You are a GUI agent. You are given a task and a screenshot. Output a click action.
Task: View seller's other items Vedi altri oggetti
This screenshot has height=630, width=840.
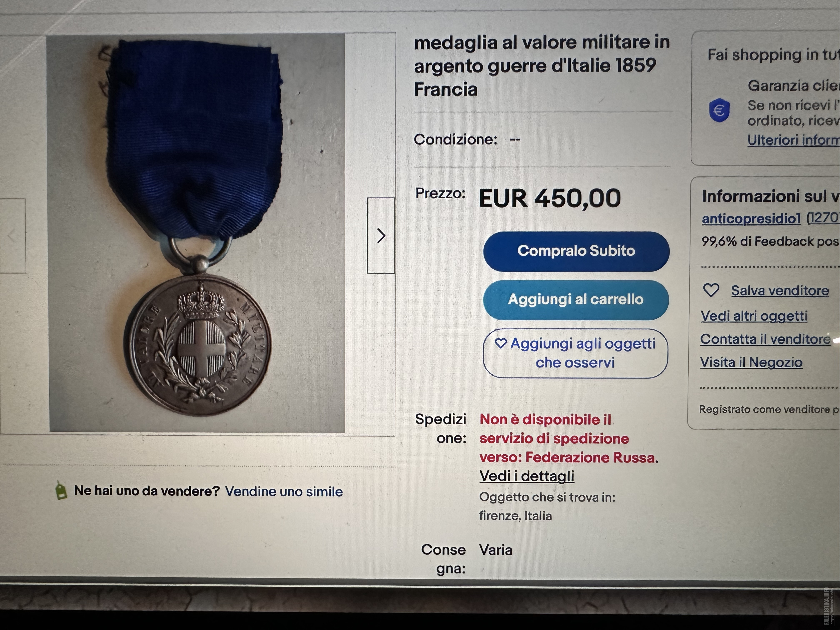coord(754,316)
